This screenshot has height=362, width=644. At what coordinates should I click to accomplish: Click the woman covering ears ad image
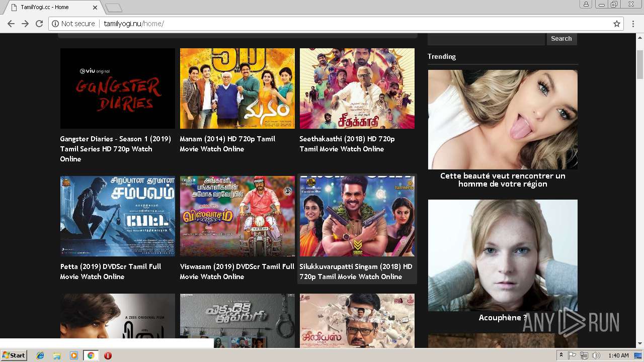point(503,255)
